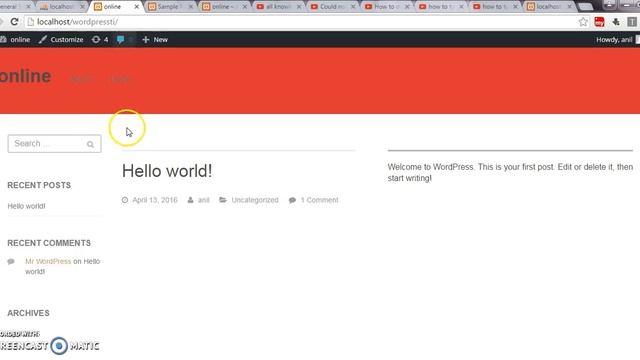The image size is (640, 360).
Task: Open the Uncategorized category link
Action: tap(255, 200)
